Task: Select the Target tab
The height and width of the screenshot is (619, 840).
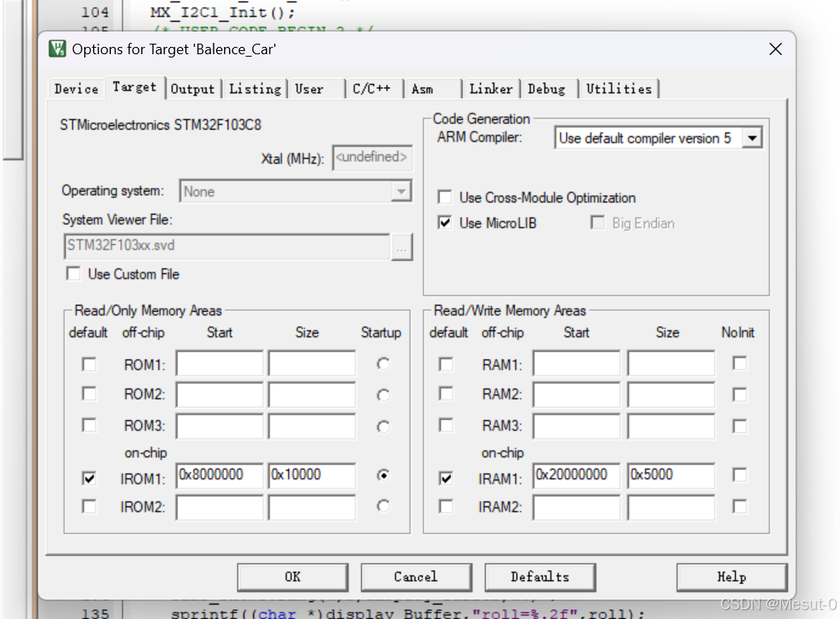Action: pos(134,87)
